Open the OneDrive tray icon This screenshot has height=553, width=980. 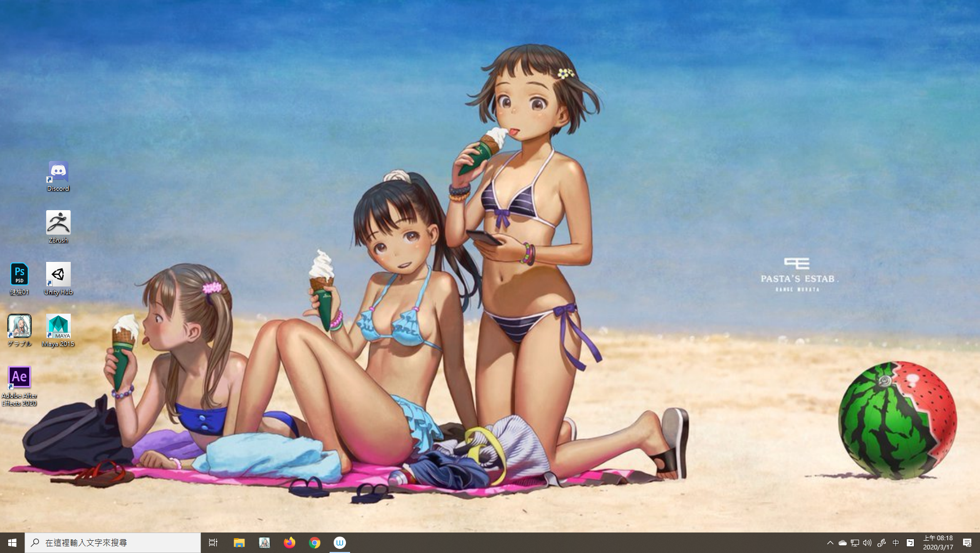coord(842,542)
